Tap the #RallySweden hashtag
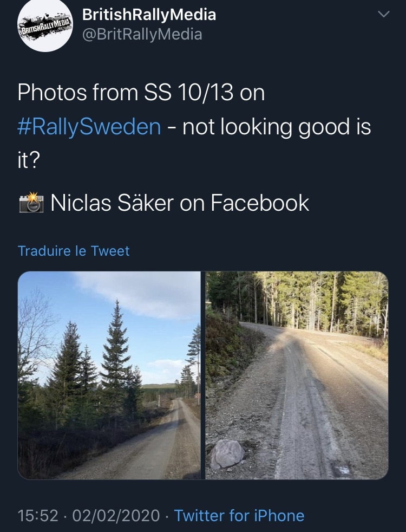 tap(89, 127)
